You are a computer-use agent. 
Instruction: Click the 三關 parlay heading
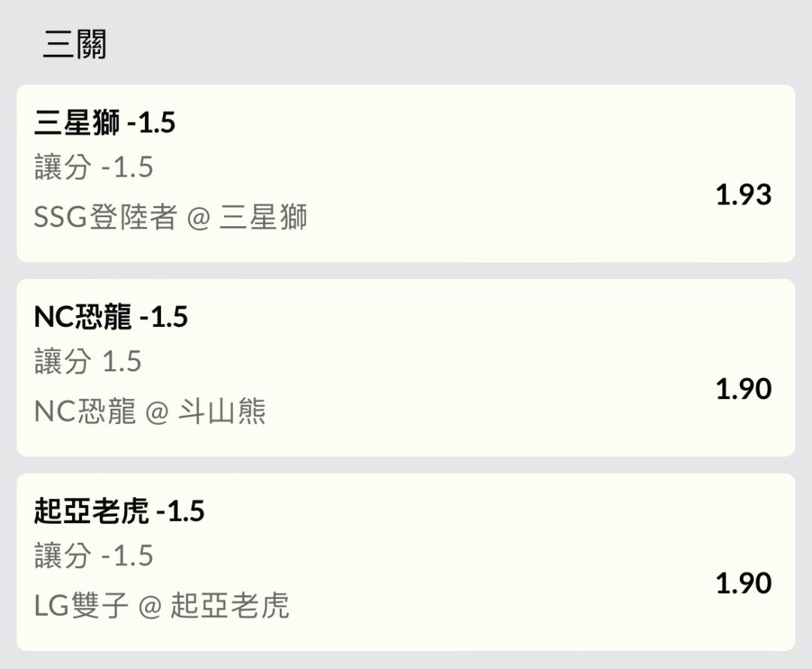coord(74,44)
